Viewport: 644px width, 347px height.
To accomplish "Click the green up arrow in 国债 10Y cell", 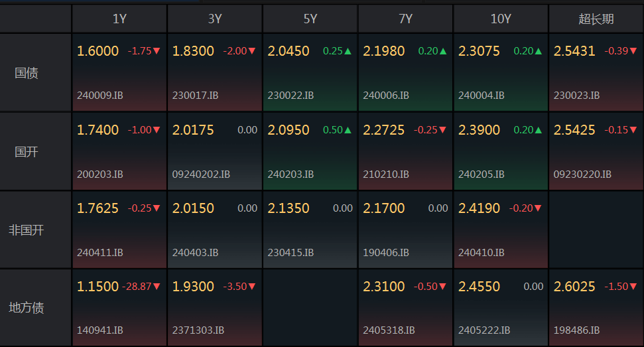I will [x=539, y=52].
